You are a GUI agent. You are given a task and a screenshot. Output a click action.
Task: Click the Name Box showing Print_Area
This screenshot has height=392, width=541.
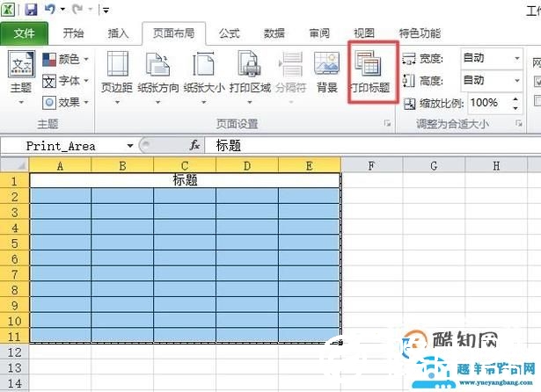(x=62, y=146)
